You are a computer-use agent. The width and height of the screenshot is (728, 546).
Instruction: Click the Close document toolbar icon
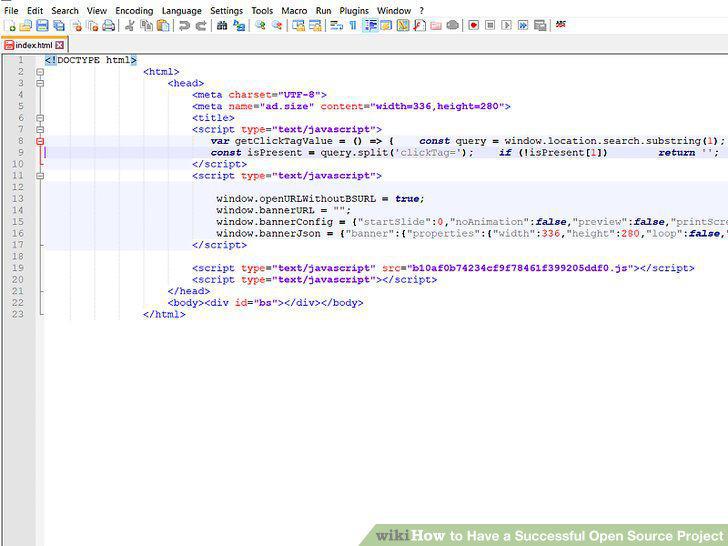point(77,26)
